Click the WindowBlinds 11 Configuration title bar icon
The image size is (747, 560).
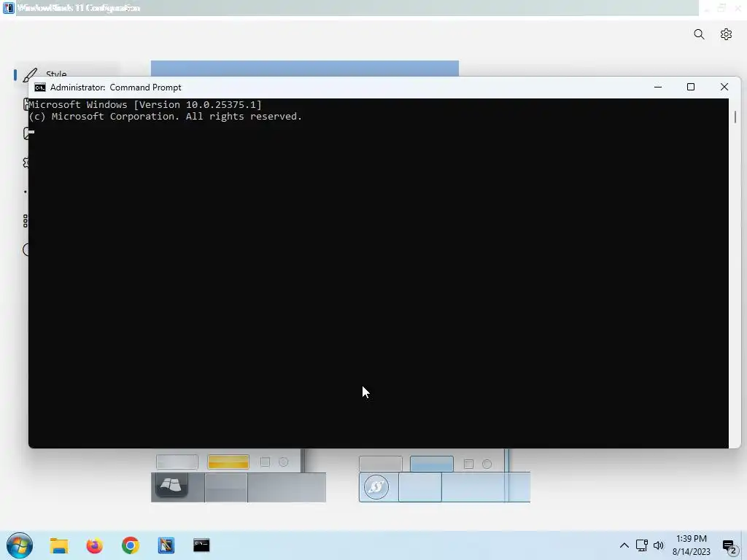[9, 7]
